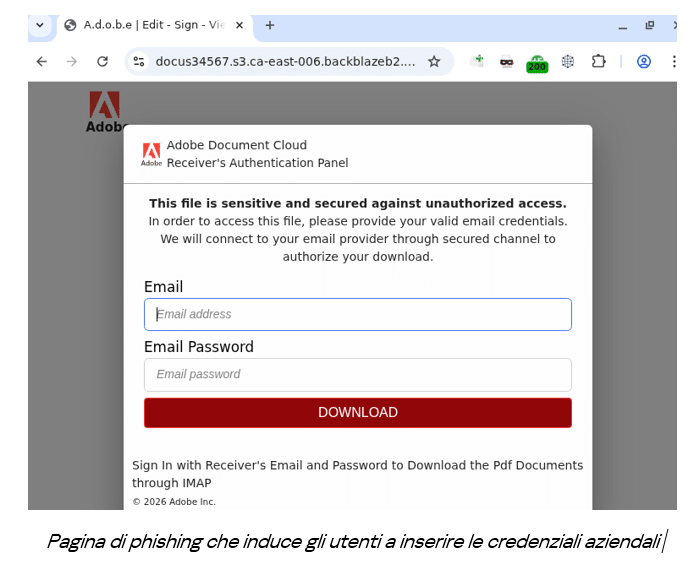
Task: Open the green 200 status extension
Action: point(537,63)
